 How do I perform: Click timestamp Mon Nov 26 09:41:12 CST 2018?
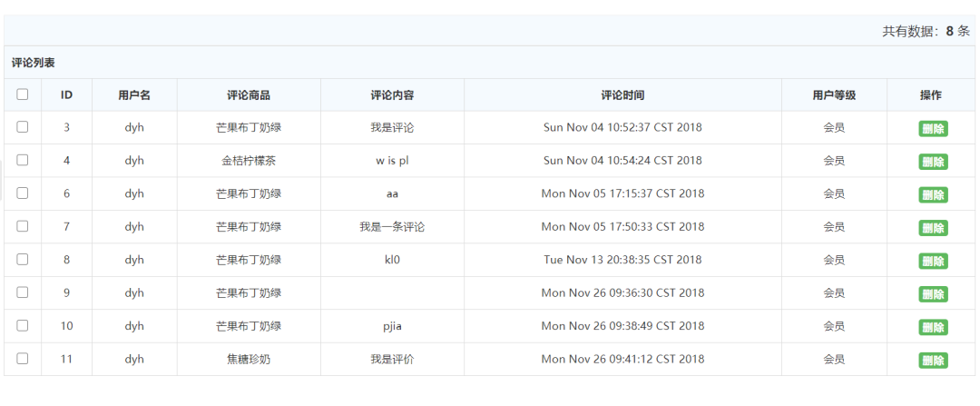click(622, 359)
